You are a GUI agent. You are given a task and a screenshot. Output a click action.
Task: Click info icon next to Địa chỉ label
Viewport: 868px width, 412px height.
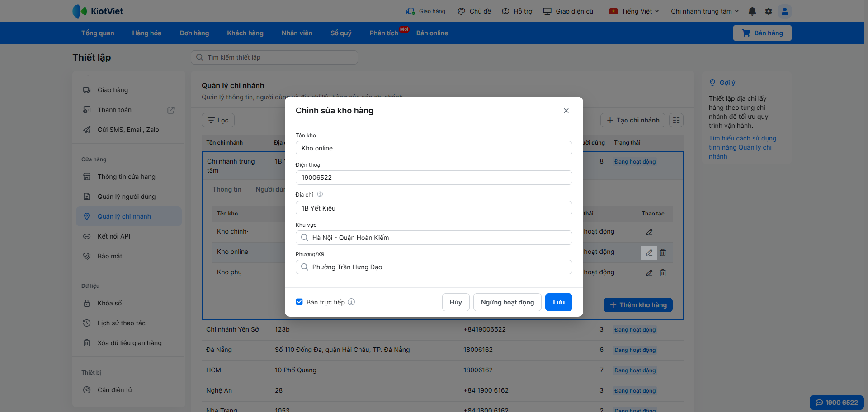[320, 194]
